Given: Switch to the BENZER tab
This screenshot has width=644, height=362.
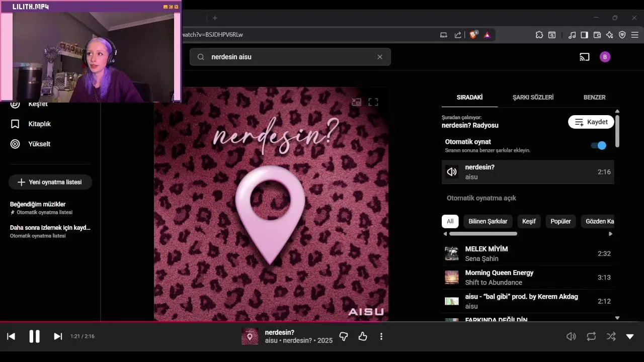Looking at the screenshot, I should (594, 97).
